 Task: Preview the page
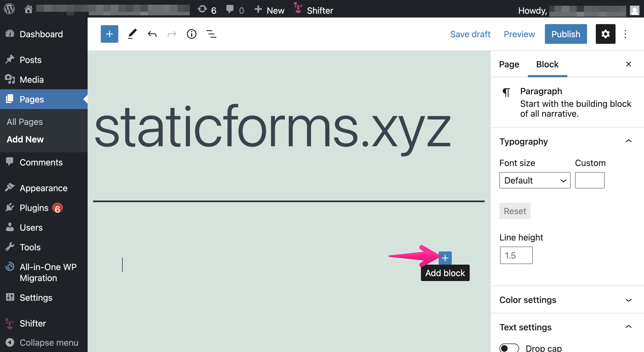(x=519, y=34)
